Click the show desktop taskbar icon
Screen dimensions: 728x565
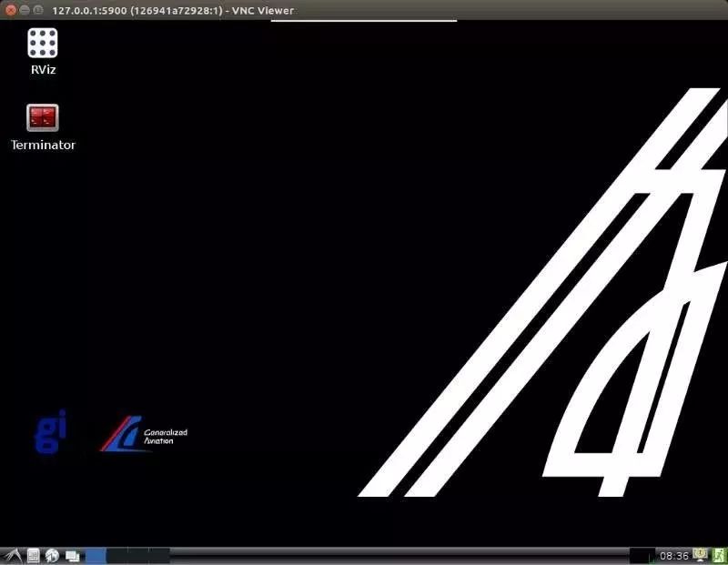click(73, 556)
